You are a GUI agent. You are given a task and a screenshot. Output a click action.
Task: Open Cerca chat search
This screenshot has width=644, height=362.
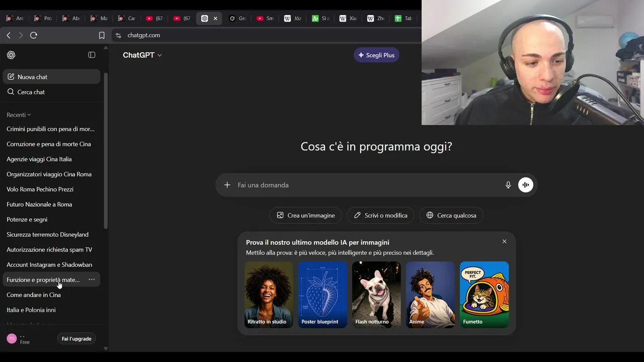coord(51,92)
